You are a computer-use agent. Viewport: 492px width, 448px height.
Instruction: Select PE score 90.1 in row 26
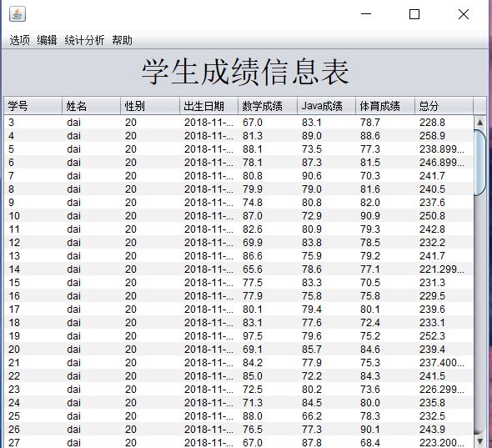(x=385, y=429)
